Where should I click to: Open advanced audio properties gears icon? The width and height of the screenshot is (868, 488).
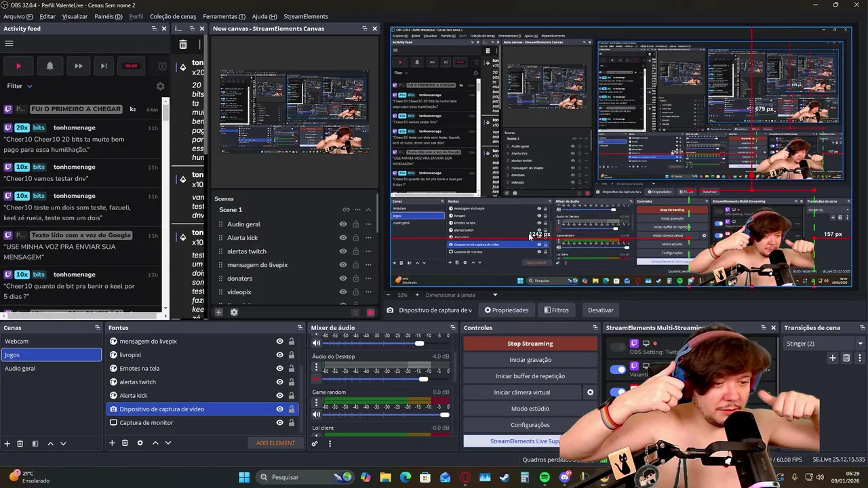click(x=315, y=444)
